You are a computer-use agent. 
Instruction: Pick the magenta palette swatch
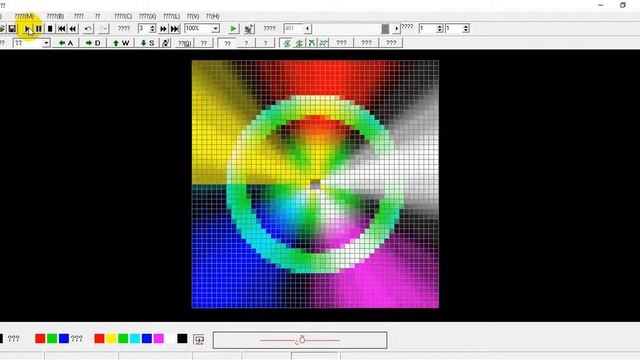[x=158, y=338]
